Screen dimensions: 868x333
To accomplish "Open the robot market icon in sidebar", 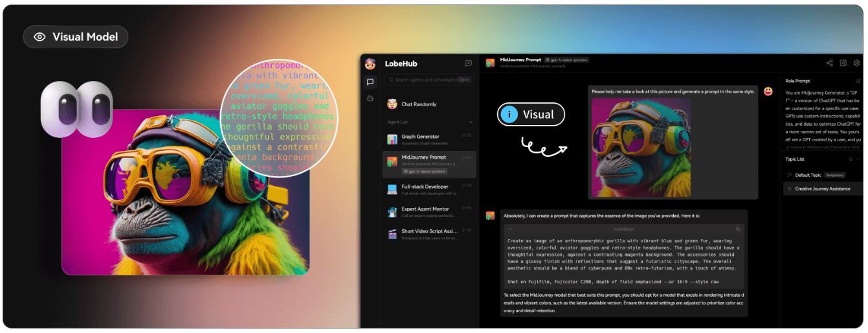I will (370, 98).
